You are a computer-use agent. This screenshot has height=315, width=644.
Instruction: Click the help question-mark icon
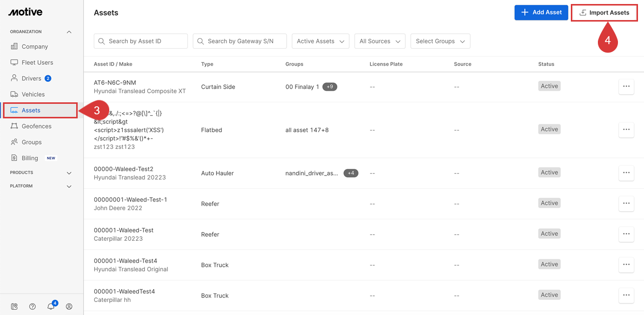click(x=33, y=306)
